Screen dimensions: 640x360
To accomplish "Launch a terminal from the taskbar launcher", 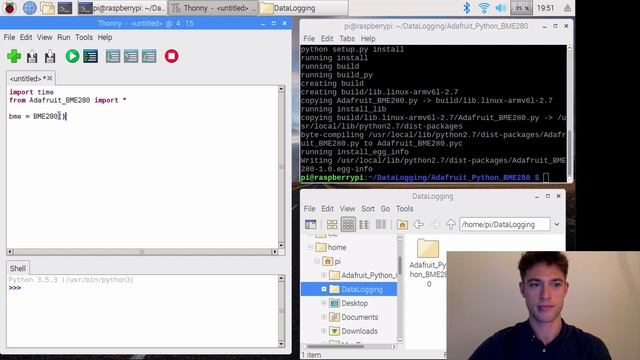I will (x=64, y=8).
